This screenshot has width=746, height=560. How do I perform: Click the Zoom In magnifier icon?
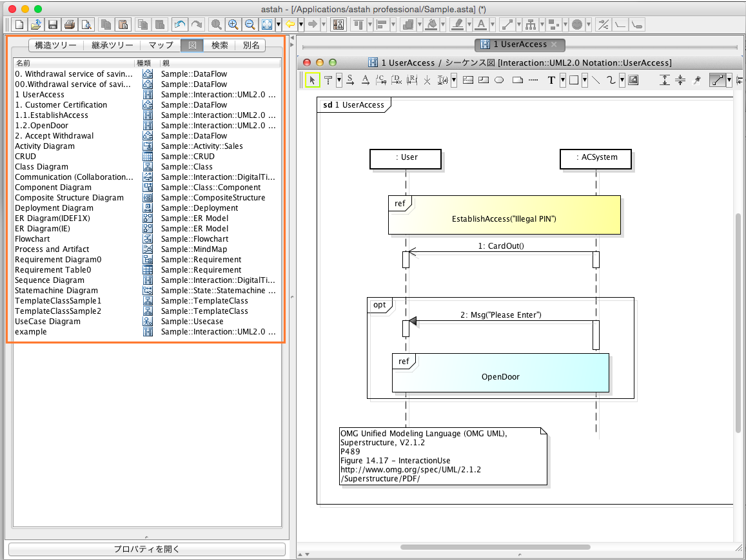(x=233, y=24)
